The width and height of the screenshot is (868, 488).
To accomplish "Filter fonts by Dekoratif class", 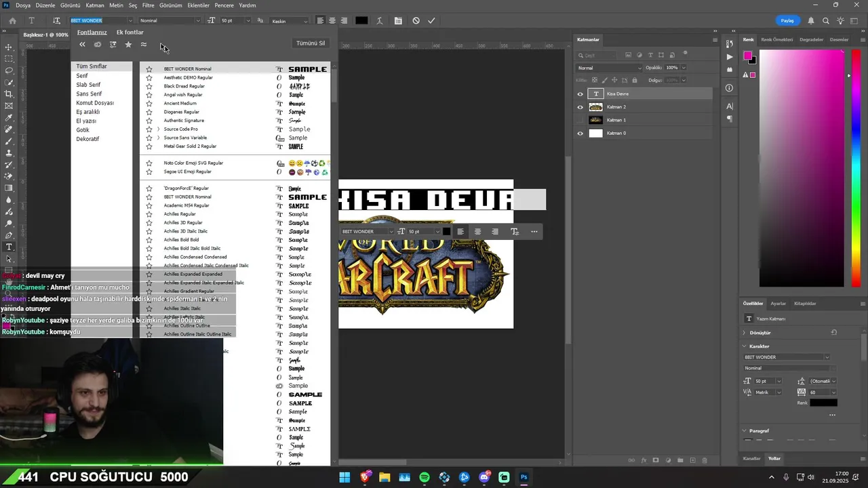I will click(x=87, y=139).
